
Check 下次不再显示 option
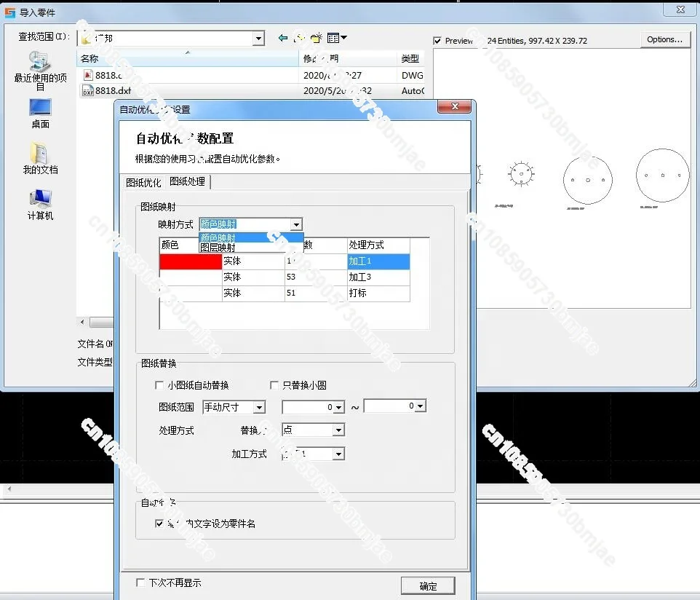tap(140, 583)
